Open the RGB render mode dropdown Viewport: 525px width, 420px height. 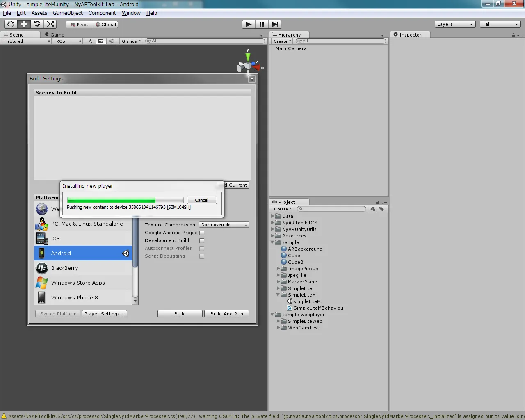[x=68, y=41]
